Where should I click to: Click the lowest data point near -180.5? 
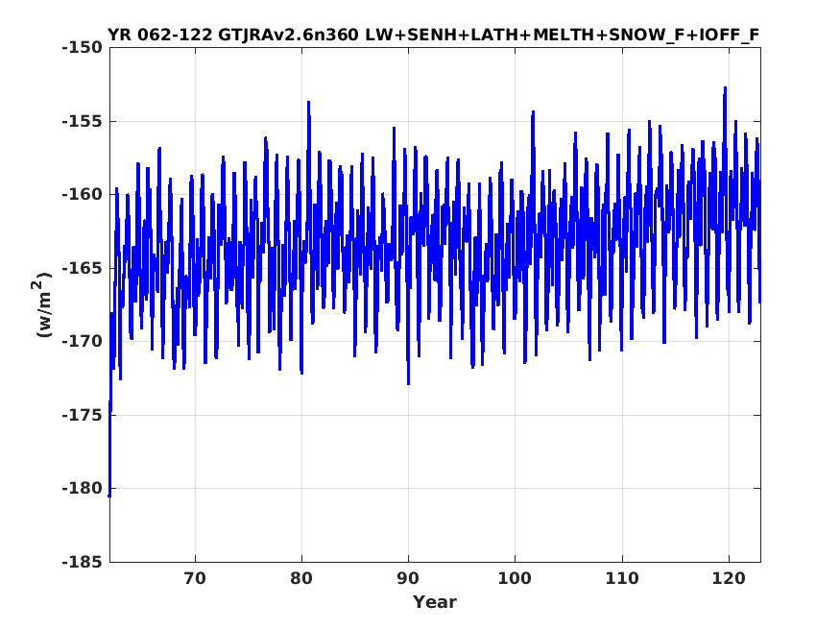[x=109, y=496]
